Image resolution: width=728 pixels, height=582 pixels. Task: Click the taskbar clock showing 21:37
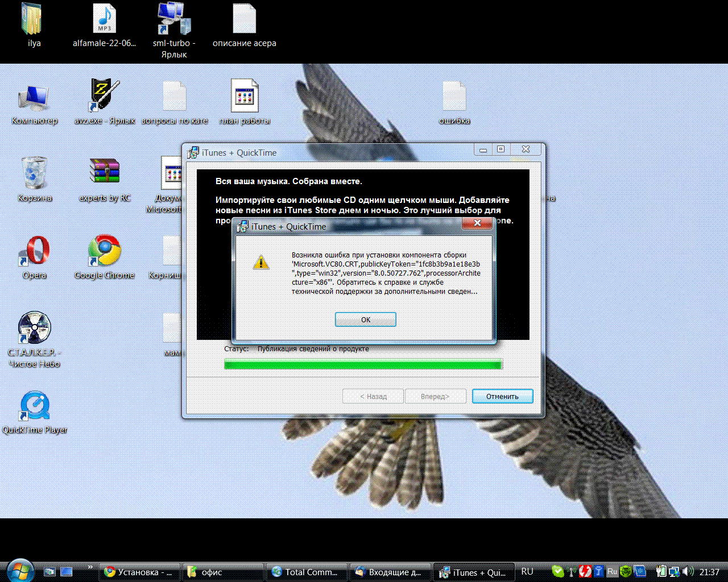(709, 572)
